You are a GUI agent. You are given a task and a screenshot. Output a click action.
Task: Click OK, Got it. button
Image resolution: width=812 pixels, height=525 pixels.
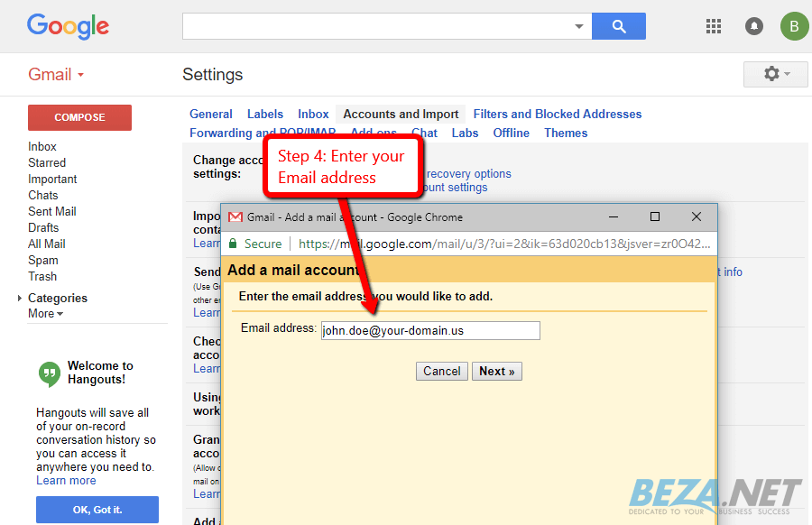pos(97,510)
